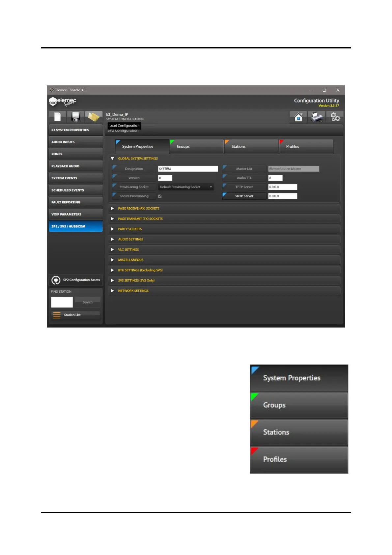Select System Events in sidebar
This screenshot has width=392, height=555.
[76, 178]
